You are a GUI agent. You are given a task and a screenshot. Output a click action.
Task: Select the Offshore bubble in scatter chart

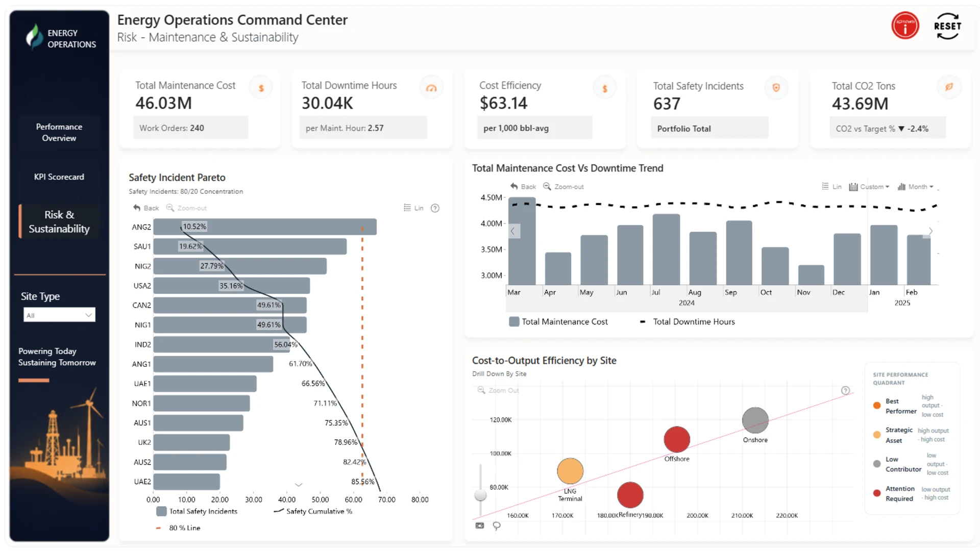[677, 439]
